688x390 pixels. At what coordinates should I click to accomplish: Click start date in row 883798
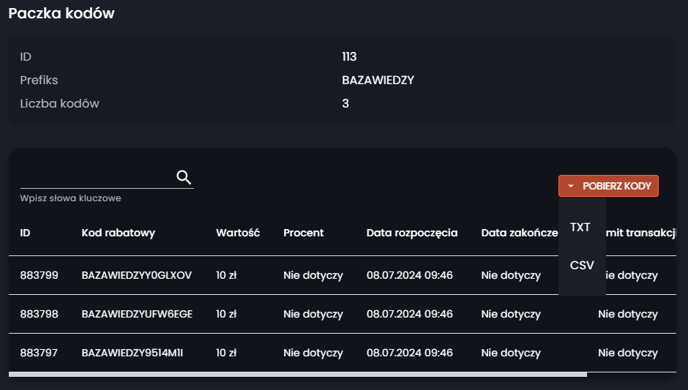[x=409, y=314]
